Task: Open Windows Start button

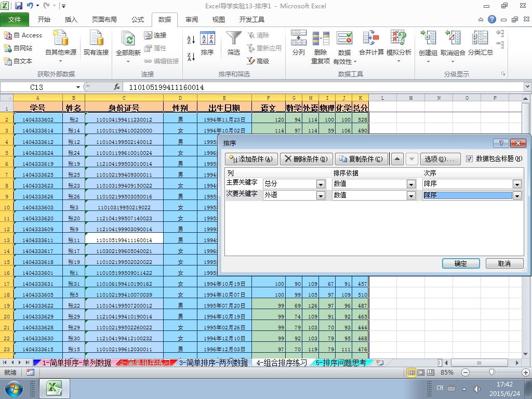Action: (14, 389)
